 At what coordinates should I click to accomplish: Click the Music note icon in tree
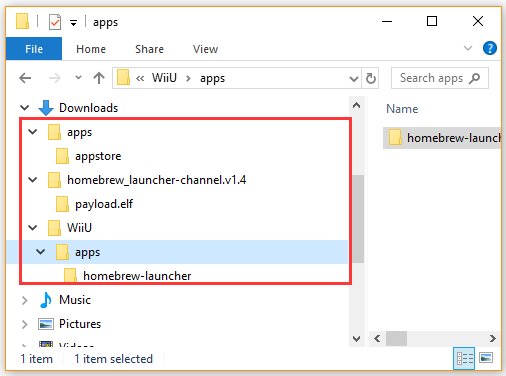click(x=46, y=300)
